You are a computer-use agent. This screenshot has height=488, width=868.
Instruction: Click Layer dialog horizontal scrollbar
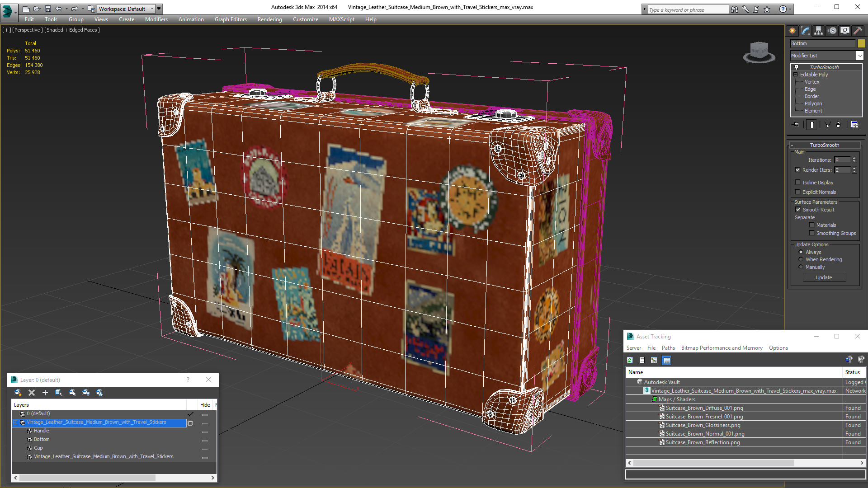click(x=114, y=478)
